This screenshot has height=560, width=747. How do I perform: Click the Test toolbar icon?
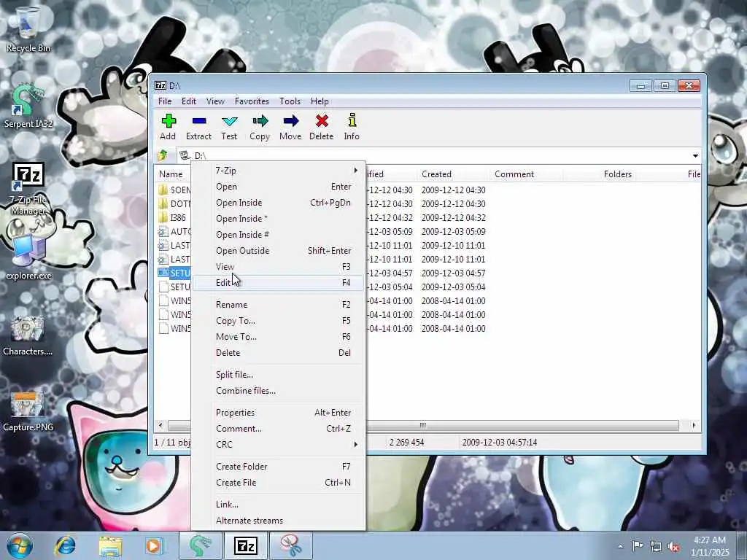coord(229,127)
